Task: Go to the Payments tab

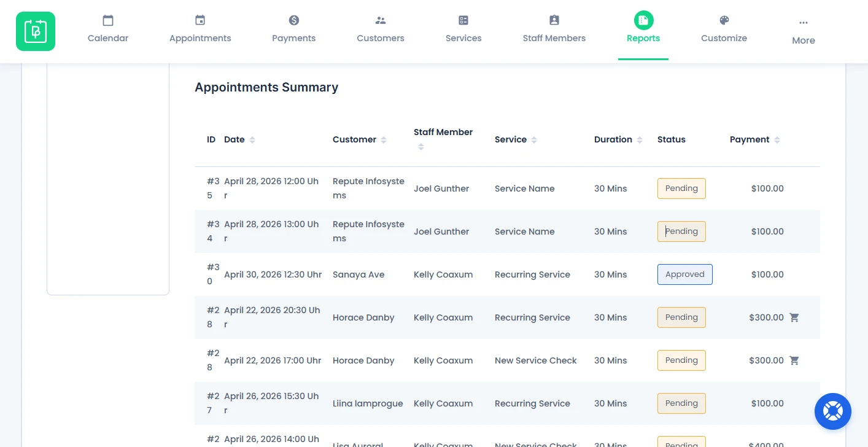Action: point(294,29)
